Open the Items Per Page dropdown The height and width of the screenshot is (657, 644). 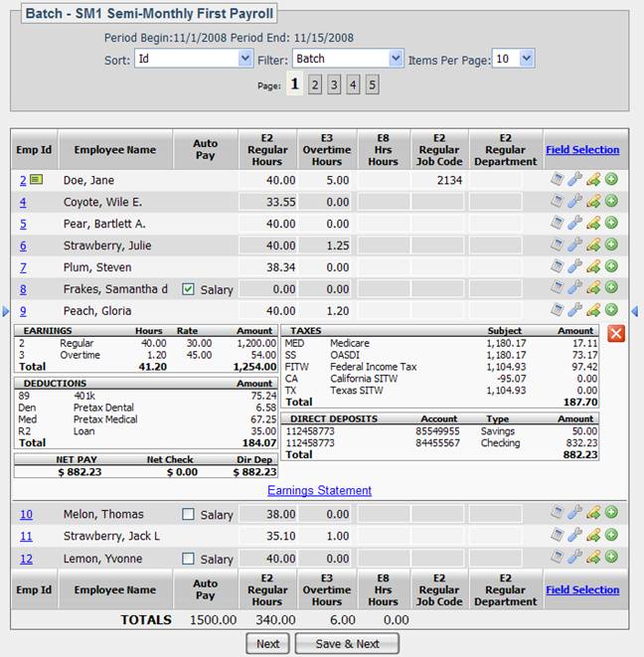click(x=513, y=59)
